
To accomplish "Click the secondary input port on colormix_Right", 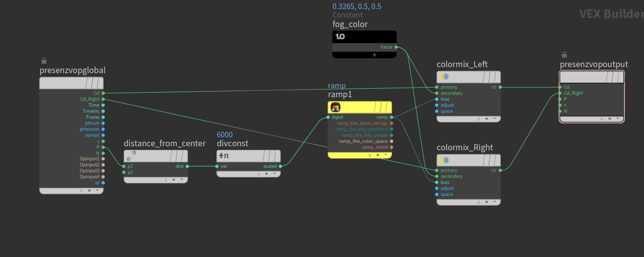I will click(437, 176).
